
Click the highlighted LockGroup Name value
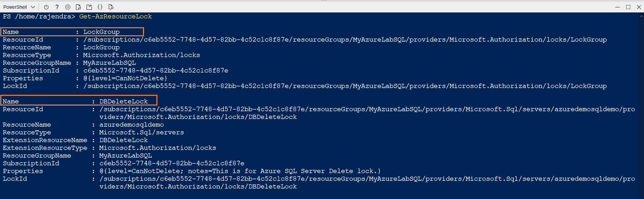(101, 32)
